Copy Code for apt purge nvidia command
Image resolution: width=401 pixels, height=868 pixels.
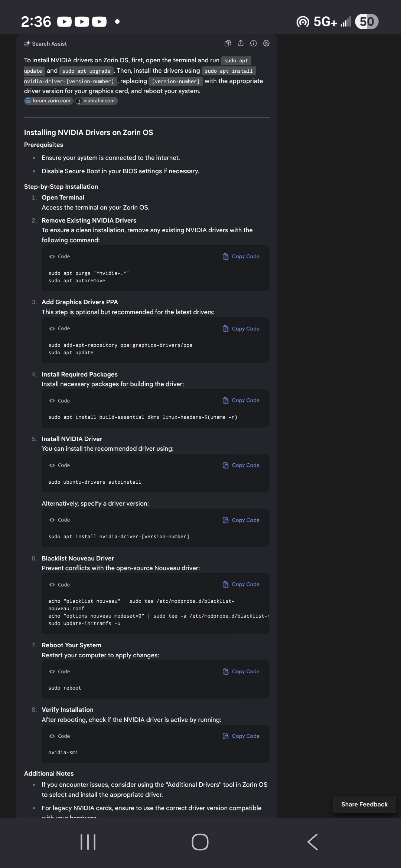pyautogui.click(x=241, y=256)
